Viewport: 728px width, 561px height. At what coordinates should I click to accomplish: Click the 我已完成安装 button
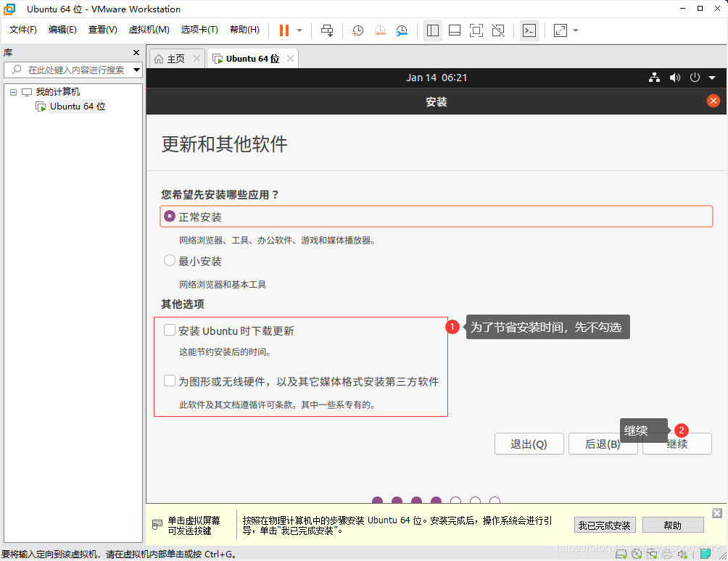point(605,525)
